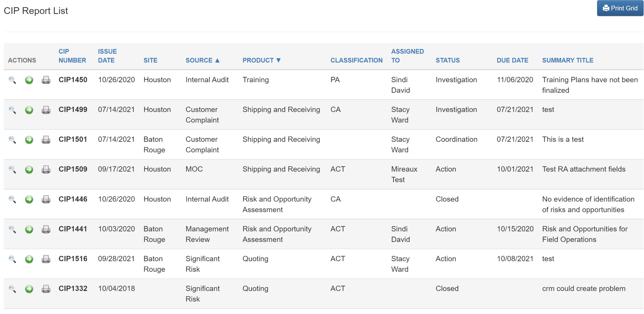644x314 pixels.
Task: Click 'Risk and Opportunities for Field Operations' summary
Action: click(585, 234)
